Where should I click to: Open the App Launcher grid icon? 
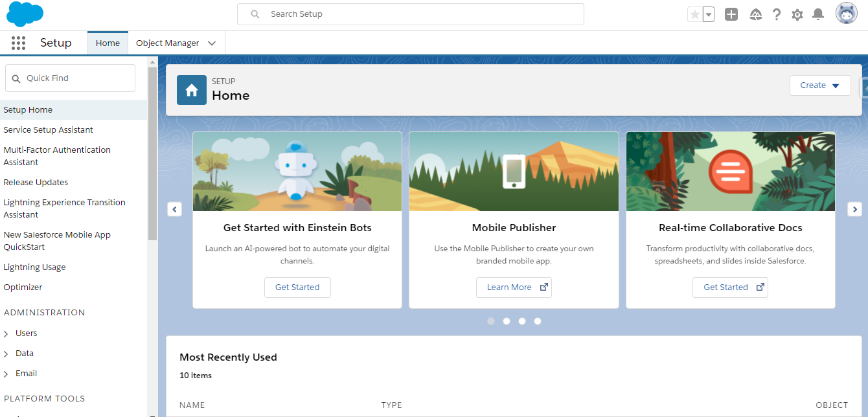pyautogui.click(x=18, y=43)
